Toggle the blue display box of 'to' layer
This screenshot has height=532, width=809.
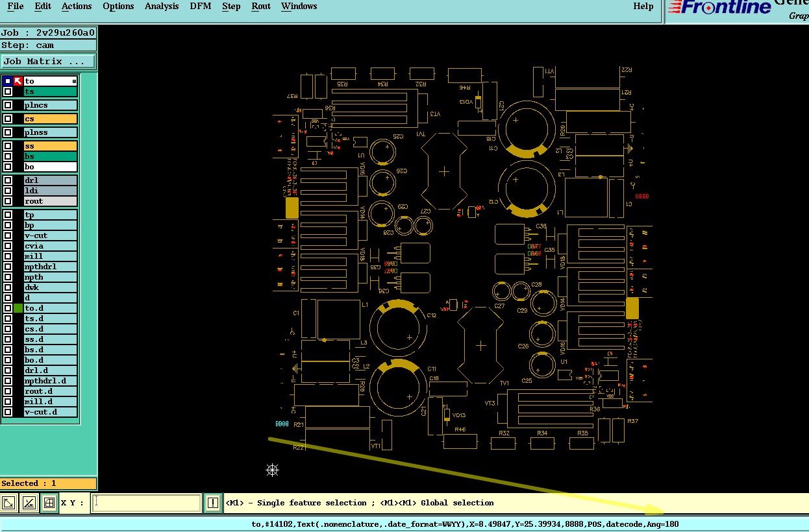pos(8,81)
